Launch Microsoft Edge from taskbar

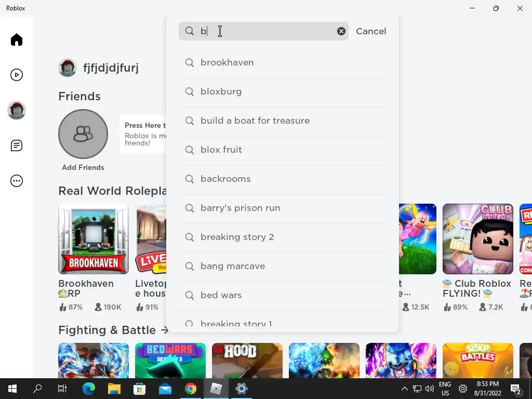89,389
